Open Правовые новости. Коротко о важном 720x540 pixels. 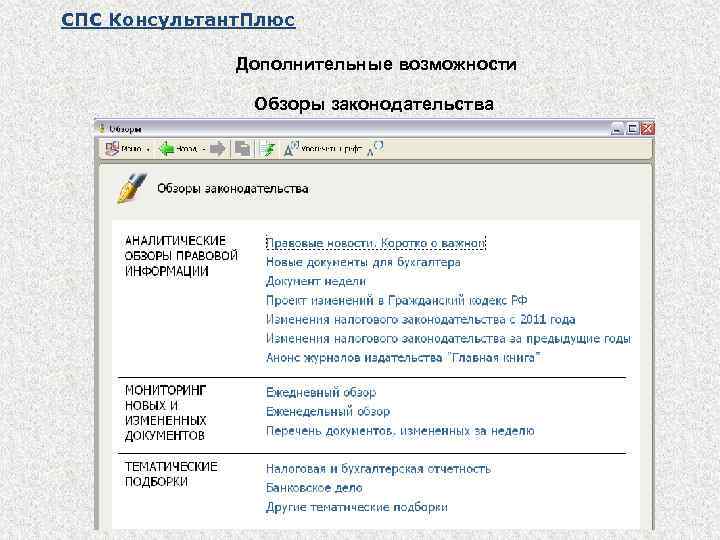coord(376,243)
